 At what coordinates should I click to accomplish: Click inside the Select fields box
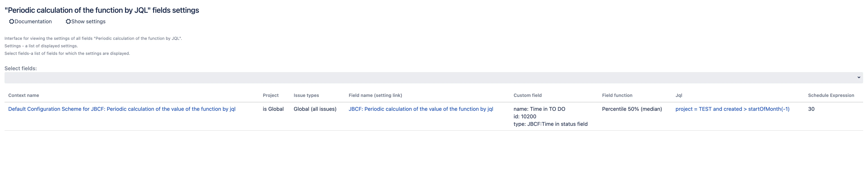point(433,78)
